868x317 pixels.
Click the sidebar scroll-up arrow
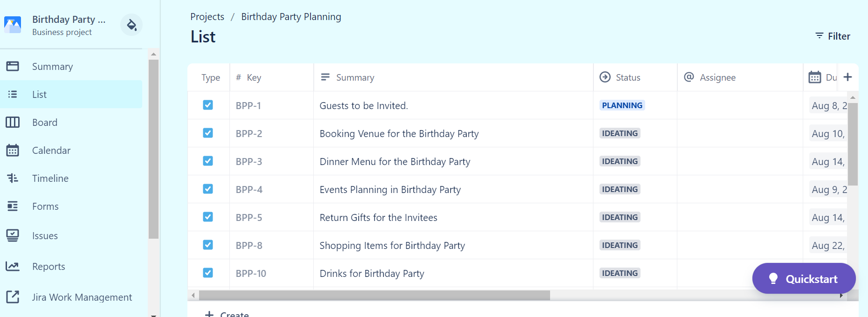[153, 54]
